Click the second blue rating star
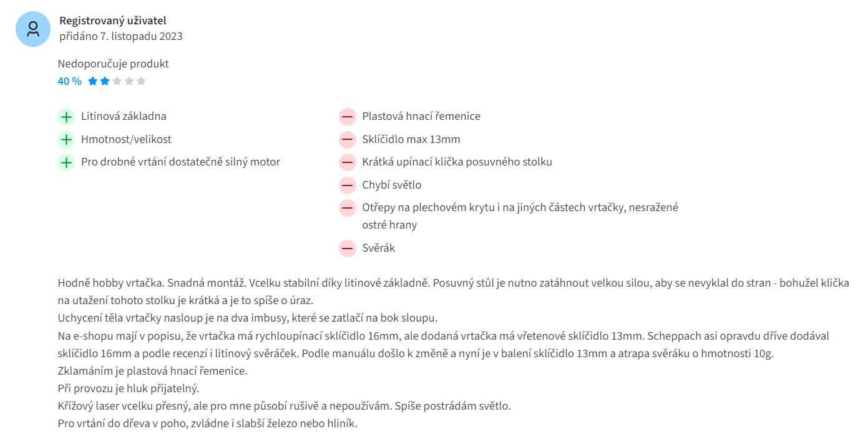The image size is (868, 439). coord(105,81)
